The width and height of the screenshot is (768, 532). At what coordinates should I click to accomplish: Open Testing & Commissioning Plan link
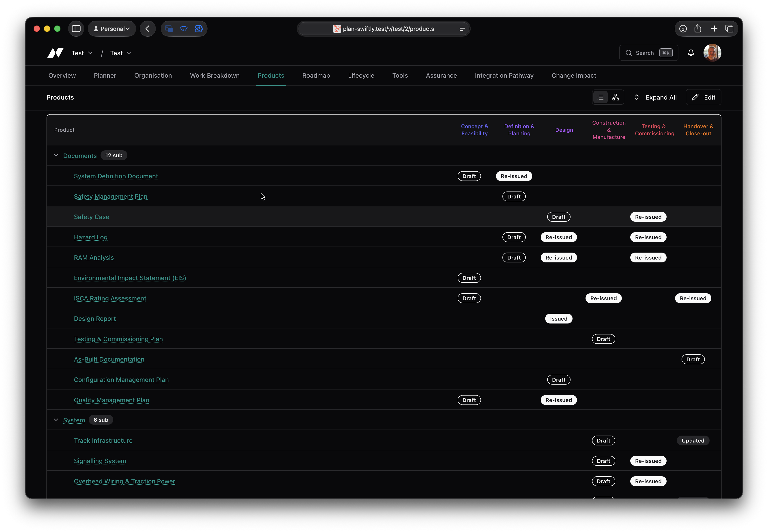(118, 339)
